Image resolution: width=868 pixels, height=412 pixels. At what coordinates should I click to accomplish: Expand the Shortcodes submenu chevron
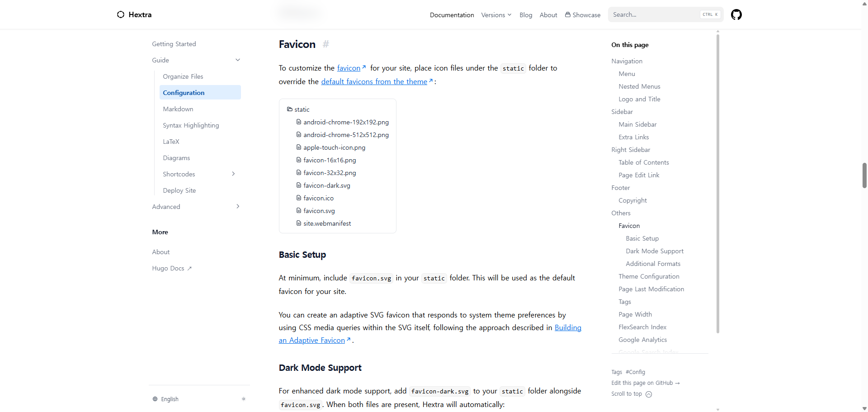tap(233, 174)
